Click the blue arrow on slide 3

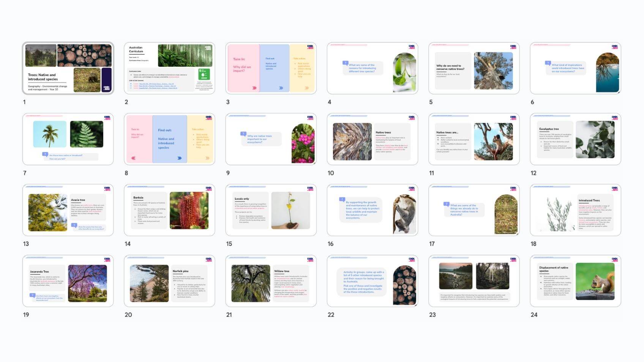tap(281, 88)
